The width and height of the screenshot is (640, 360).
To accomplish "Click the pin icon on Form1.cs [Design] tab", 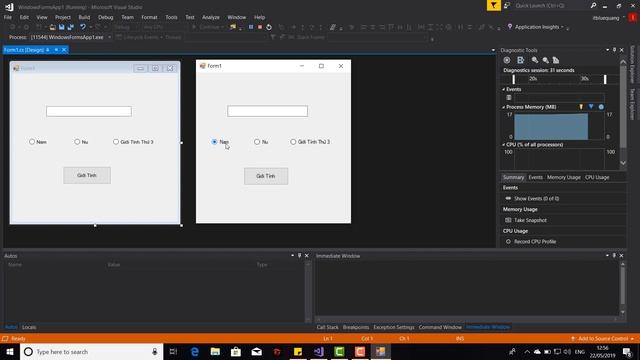I will pos(56,50).
